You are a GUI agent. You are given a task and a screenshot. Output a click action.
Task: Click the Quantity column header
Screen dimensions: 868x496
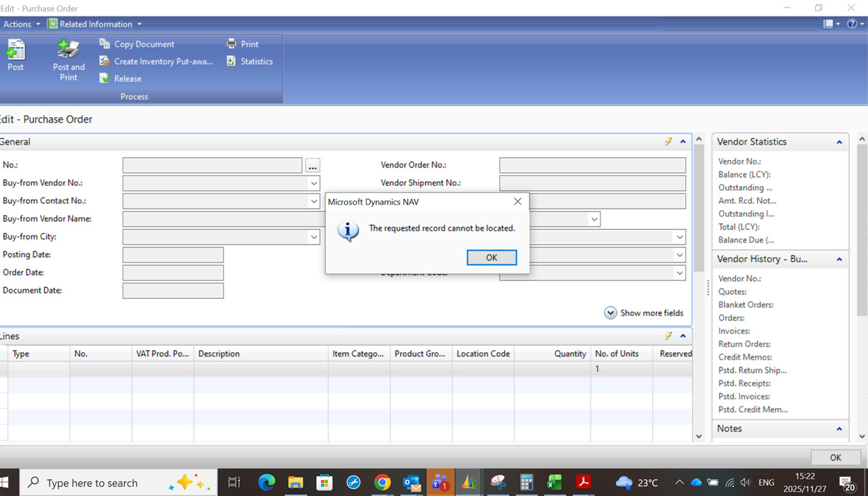click(552, 353)
